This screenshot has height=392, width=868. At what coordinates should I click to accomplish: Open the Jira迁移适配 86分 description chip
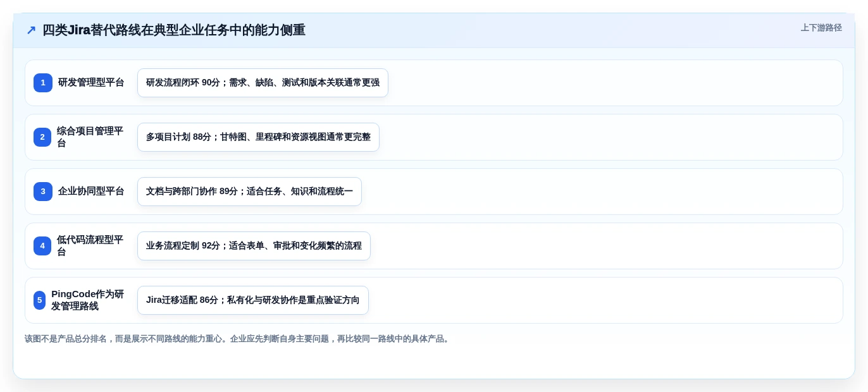tap(253, 300)
